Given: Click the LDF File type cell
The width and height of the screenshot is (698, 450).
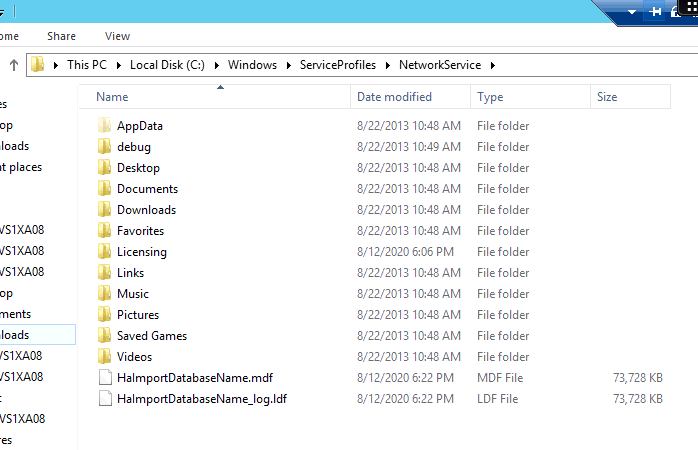Looking at the screenshot, I should pos(497,398).
